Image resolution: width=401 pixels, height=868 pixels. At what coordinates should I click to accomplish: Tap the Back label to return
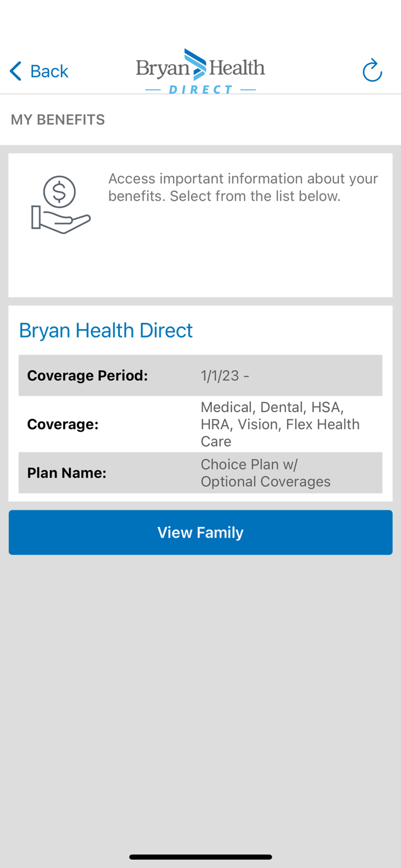coord(49,71)
